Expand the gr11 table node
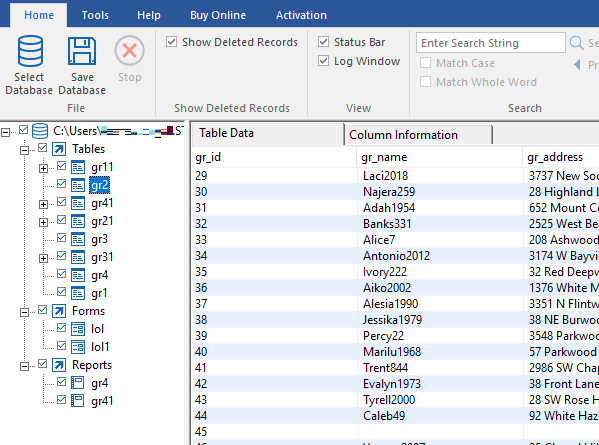Image resolution: width=599 pixels, height=445 pixels. coord(44,168)
